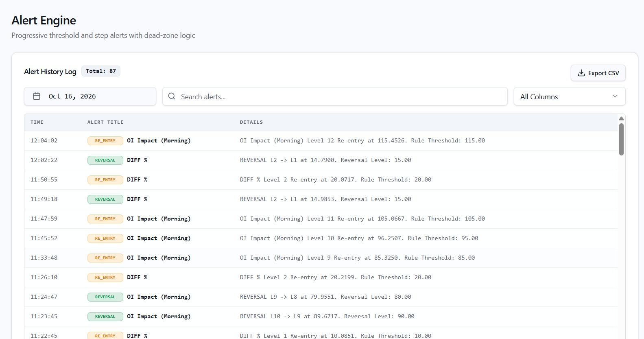This screenshot has height=339, width=644.
Task: Open the All Columns dropdown
Action: click(x=570, y=96)
